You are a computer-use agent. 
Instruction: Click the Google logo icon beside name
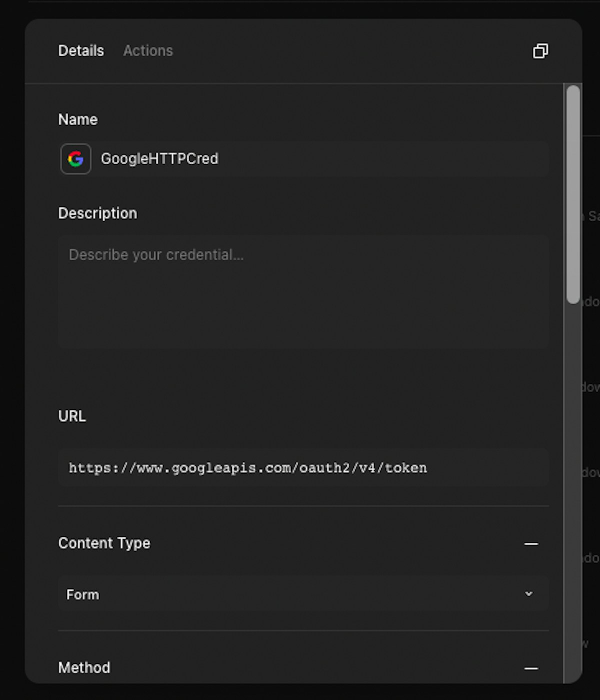point(75,159)
